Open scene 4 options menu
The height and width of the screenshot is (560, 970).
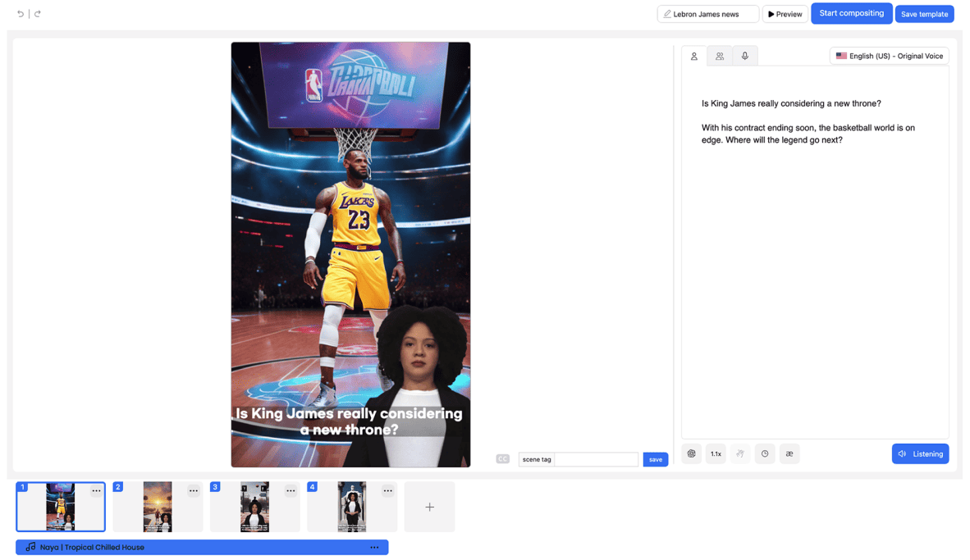coord(388,491)
